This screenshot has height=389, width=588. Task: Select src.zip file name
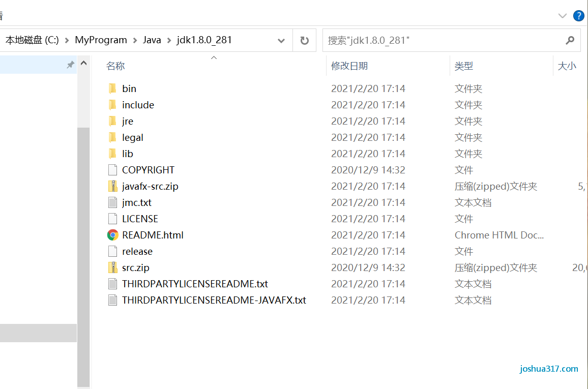click(135, 267)
